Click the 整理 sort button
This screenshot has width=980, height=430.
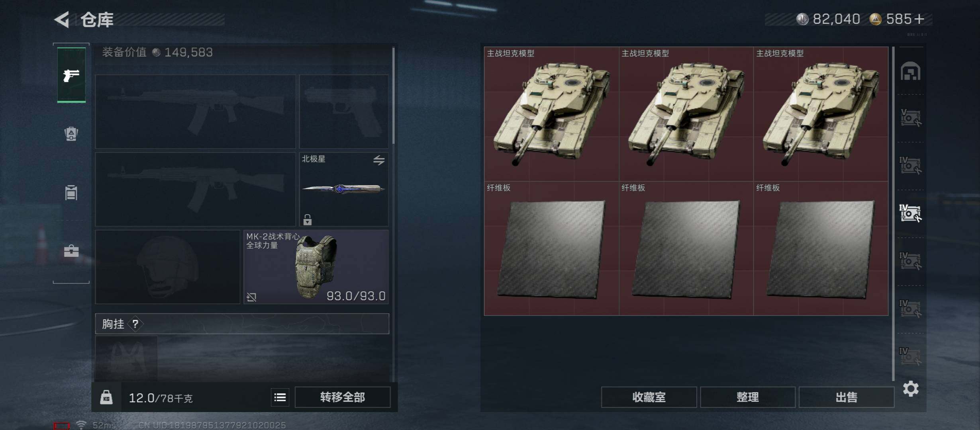click(748, 397)
